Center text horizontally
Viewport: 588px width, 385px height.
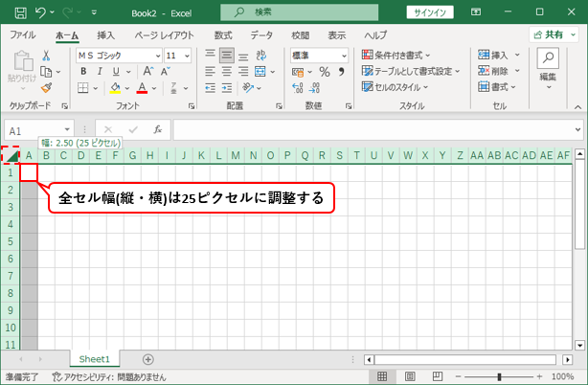(x=227, y=71)
